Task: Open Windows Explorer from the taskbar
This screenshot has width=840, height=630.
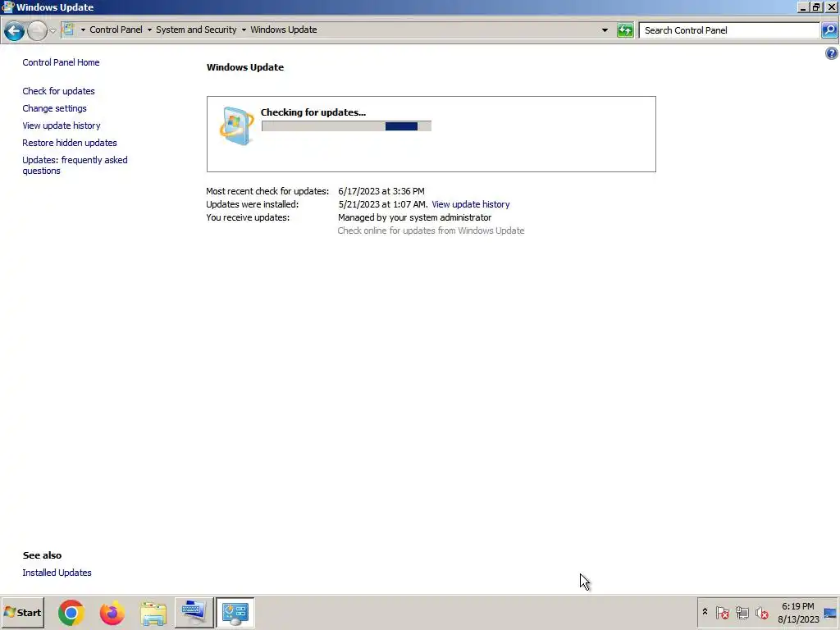Action: pos(153,613)
